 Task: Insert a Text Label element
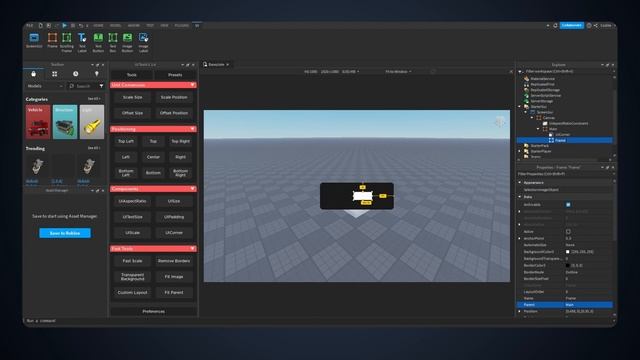click(x=82, y=42)
